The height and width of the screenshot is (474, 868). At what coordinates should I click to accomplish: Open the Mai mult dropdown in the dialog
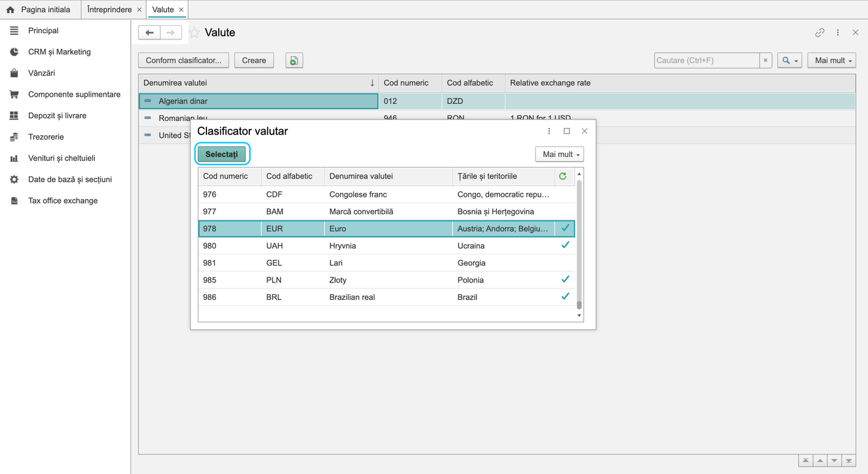click(560, 155)
